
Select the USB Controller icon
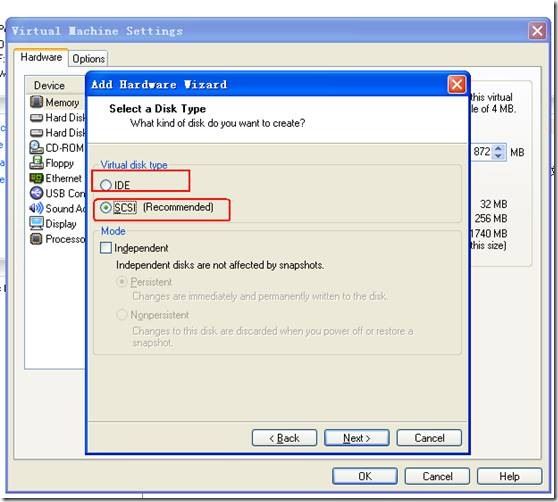point(36,193)
